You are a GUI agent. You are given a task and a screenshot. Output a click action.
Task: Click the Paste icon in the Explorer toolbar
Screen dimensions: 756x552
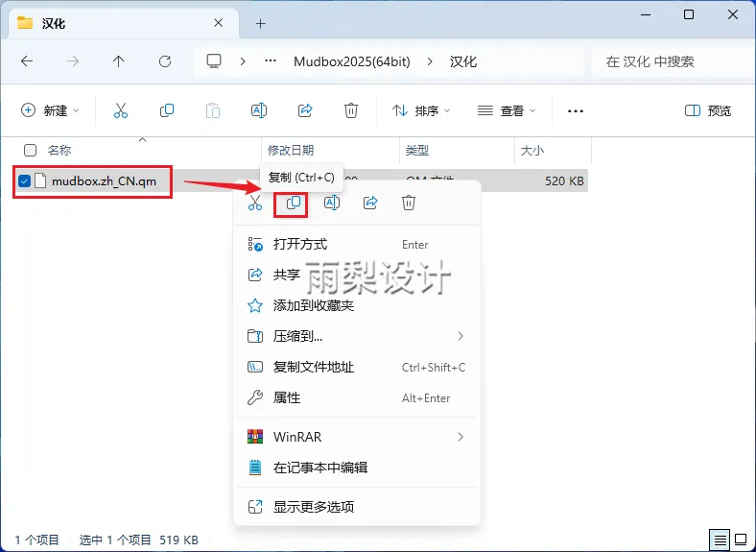coord(213,110)
